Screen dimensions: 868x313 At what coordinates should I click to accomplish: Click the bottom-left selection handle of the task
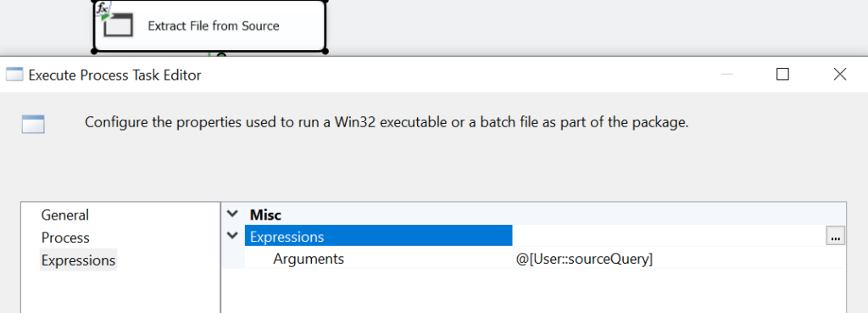pyautogui.click(x=94, y=51)
